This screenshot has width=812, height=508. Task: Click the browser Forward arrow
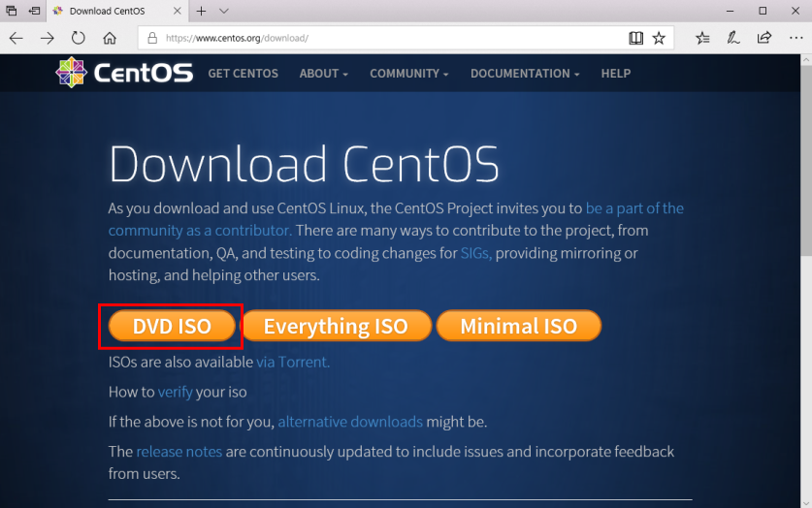(48, 38)
